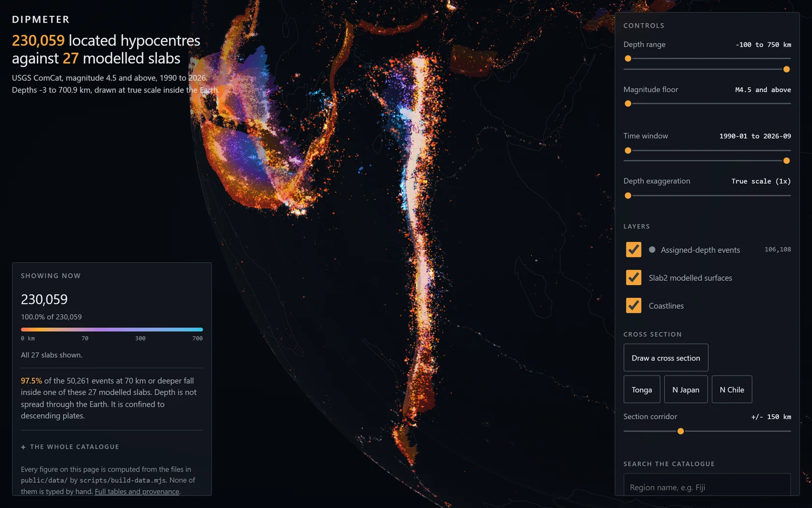The width and height of the screenshot is (812, 508).
Task: Expand The Whole Catalogue section
Action: tap(70, 447)
